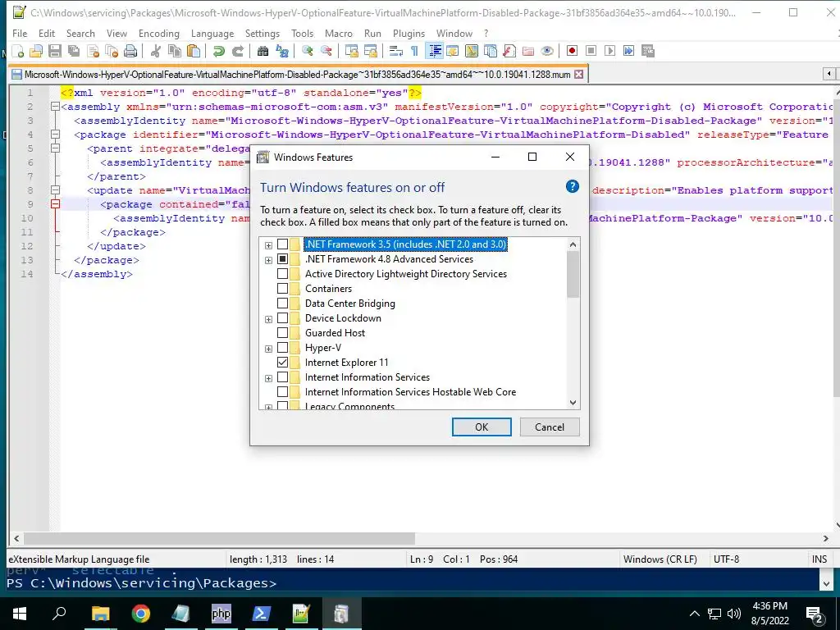Image resolution: width=840 pixels, height=630 pixels.
Task: Expand the Device Lockdown node
Action: pyautogui.click(x=268, y=319)
